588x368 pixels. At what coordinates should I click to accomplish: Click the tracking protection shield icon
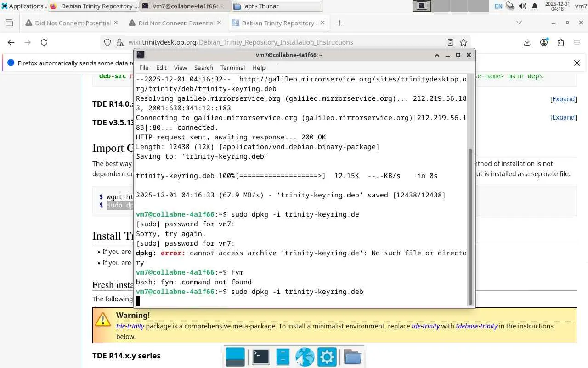(107, 42)
